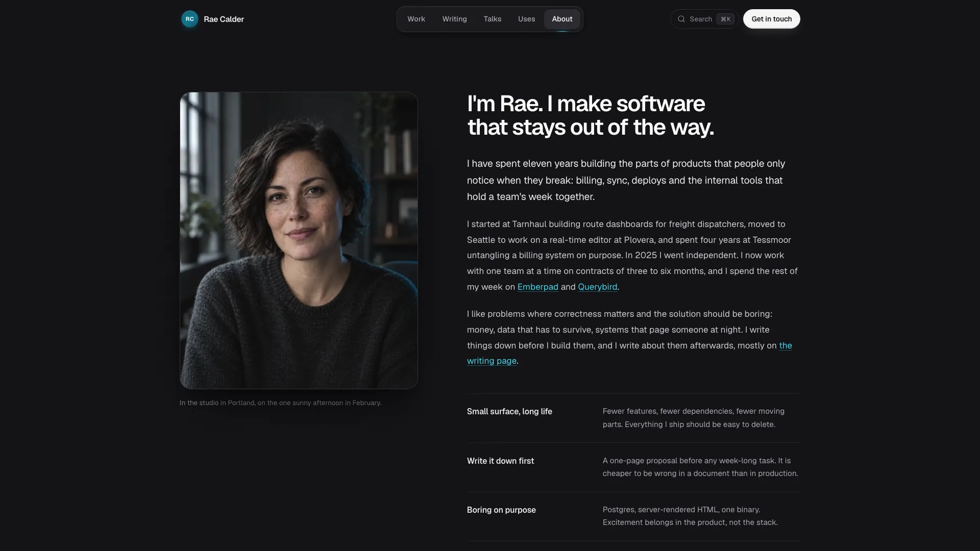Click text "A one-page proposal before any week-long task"
Viewport: 980px width, 551px height.
689,460
